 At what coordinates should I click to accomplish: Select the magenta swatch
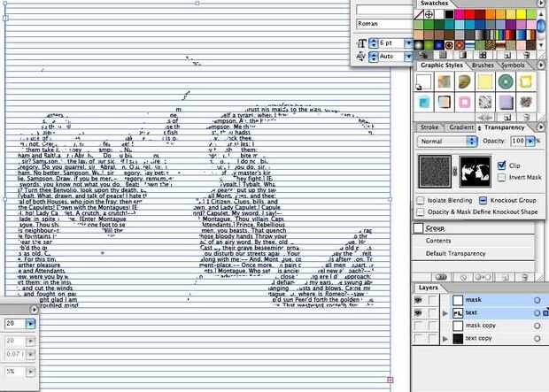460,14
